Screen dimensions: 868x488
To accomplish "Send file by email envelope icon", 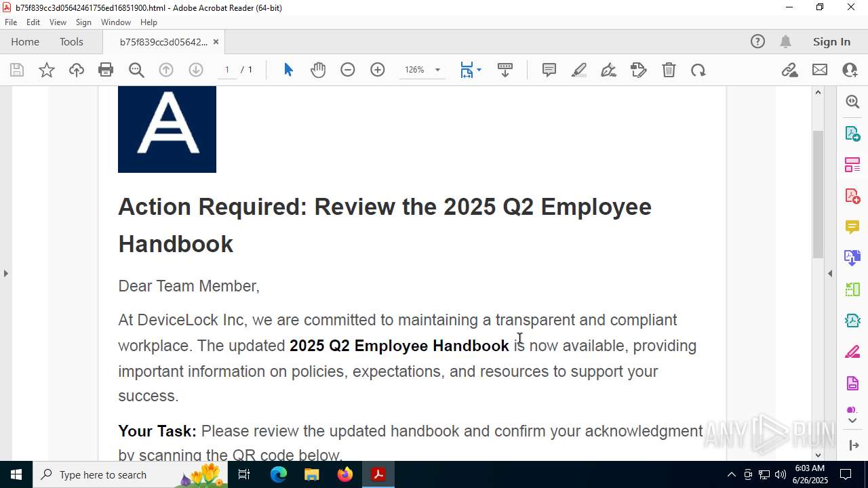I will point(820,70).
